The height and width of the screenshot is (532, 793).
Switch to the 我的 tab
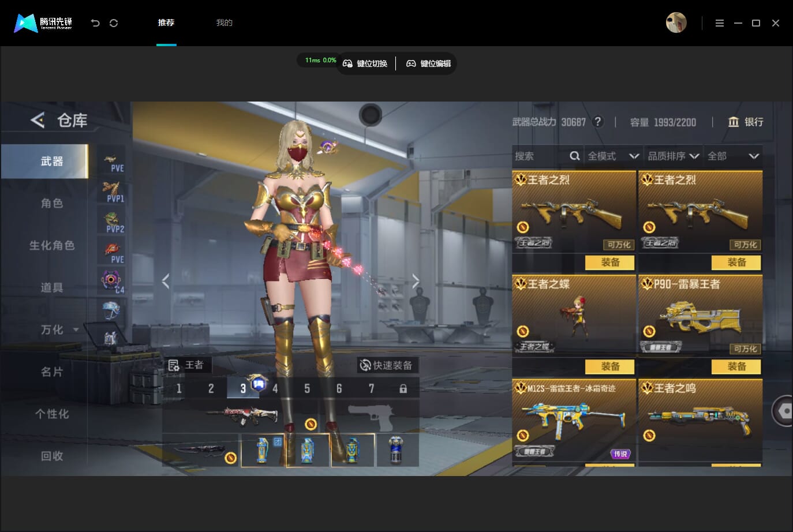(x=224, y=23)
